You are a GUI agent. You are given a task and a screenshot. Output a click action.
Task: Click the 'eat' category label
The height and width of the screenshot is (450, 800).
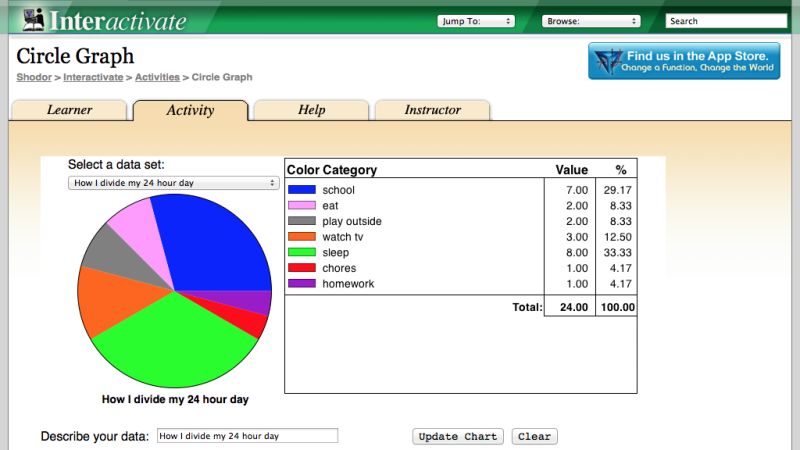(x=330, y=206)
